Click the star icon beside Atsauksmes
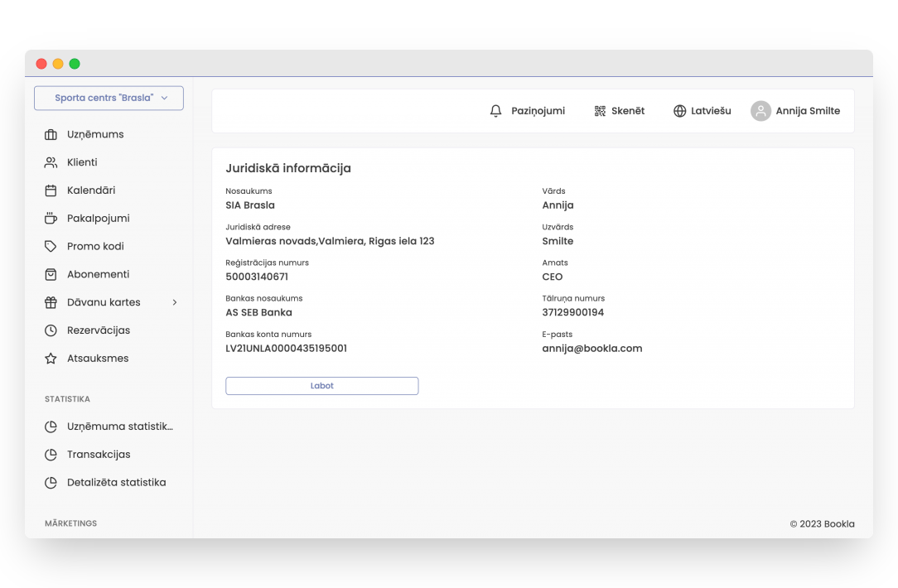Image resolution: width=898 pixels, height=588 pixels. 51,359
